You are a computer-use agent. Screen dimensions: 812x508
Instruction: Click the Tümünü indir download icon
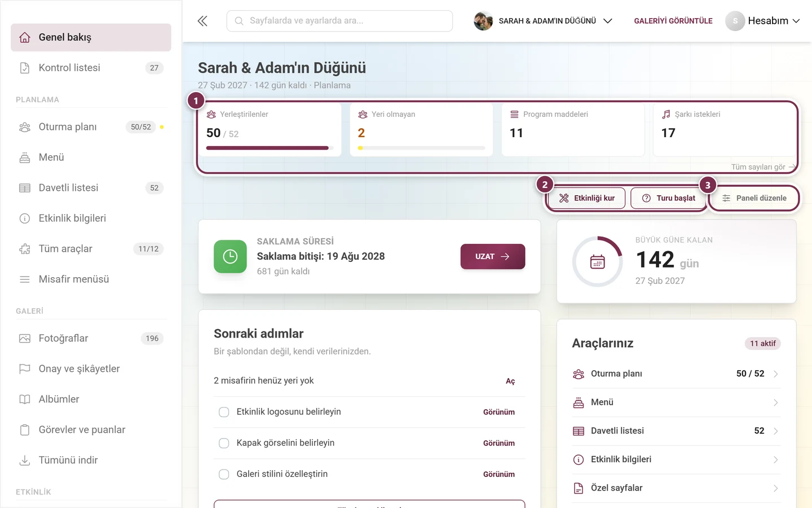click(25, 461)
